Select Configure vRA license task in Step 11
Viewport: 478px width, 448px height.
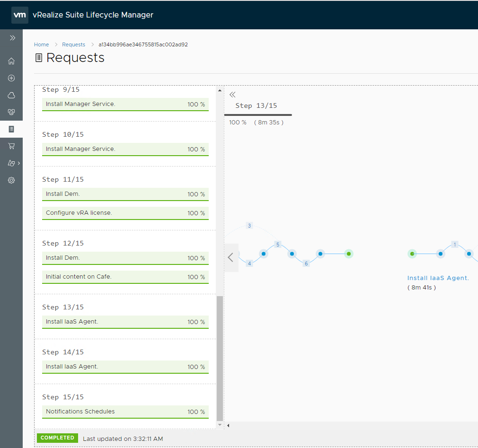point(125,213)
